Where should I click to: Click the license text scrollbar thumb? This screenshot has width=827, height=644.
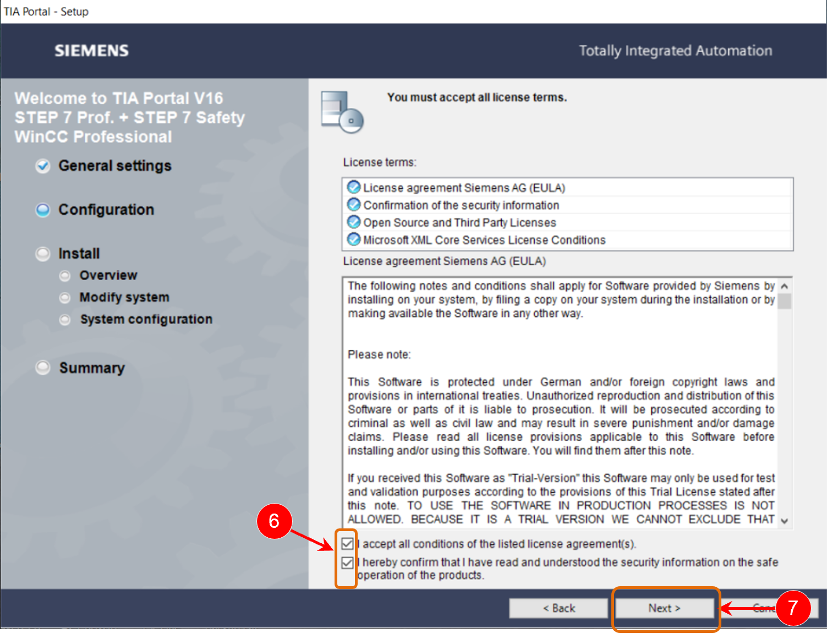coord(785,301)
